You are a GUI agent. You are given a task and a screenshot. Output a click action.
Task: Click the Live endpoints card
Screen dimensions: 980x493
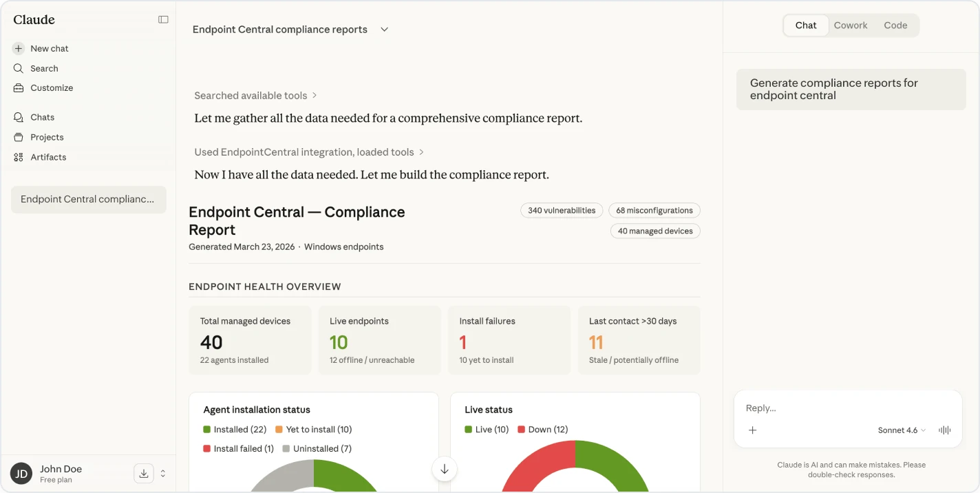click(x=379, y=340)
